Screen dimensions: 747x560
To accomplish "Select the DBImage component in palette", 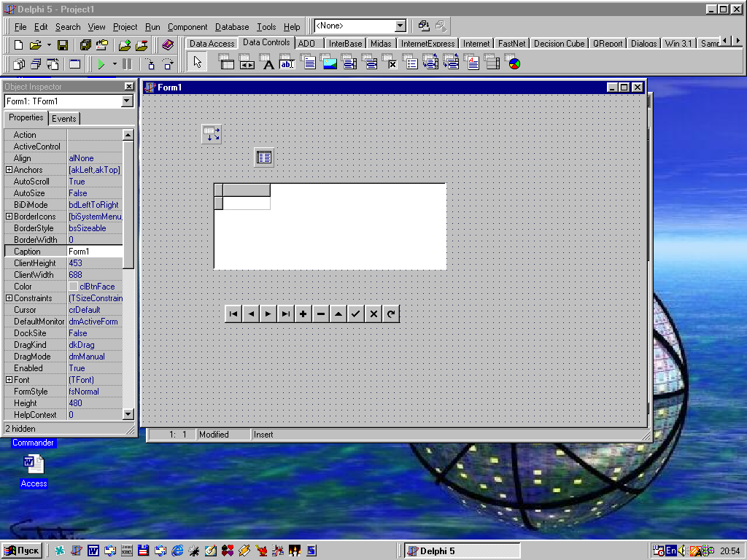I will 329,62.
